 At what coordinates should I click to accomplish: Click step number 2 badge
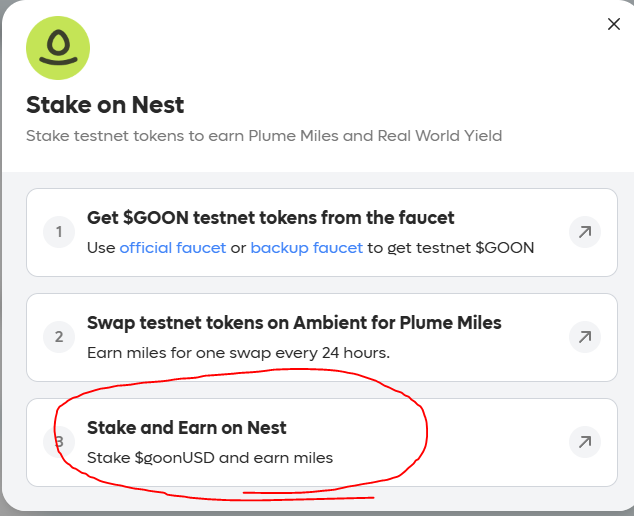(59, 337)
